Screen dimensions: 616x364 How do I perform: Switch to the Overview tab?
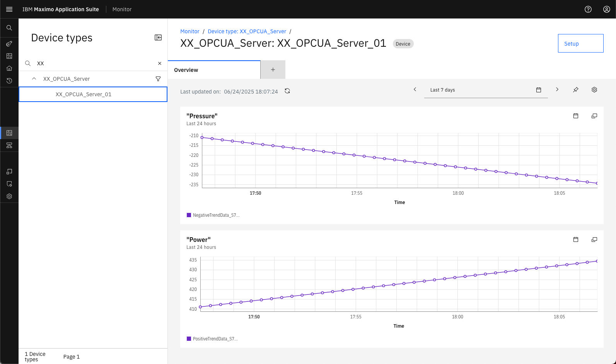coord(214,70)
